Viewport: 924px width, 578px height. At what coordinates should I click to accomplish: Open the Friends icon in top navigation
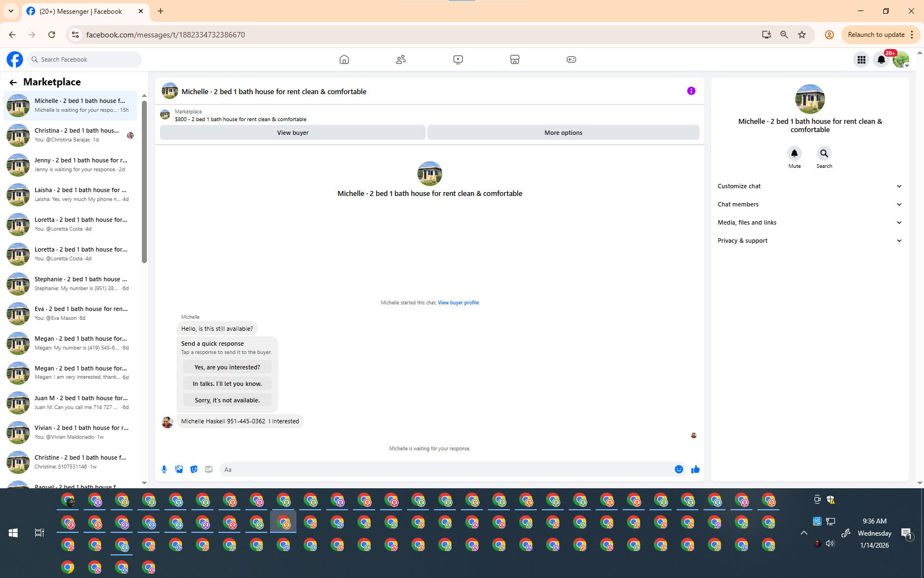click(401, 59)
